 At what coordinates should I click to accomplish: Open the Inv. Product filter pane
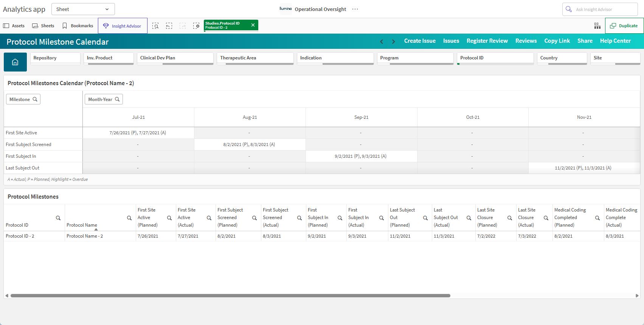(109, 58)
